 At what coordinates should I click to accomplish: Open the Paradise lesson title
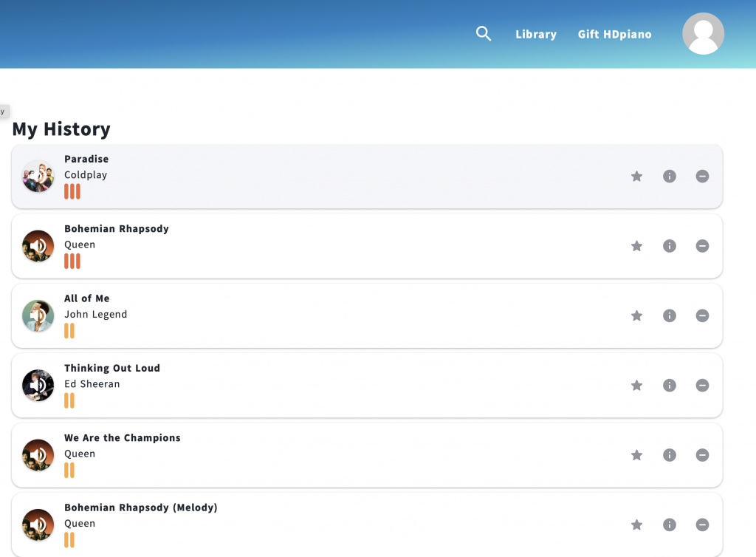[86, 159]
